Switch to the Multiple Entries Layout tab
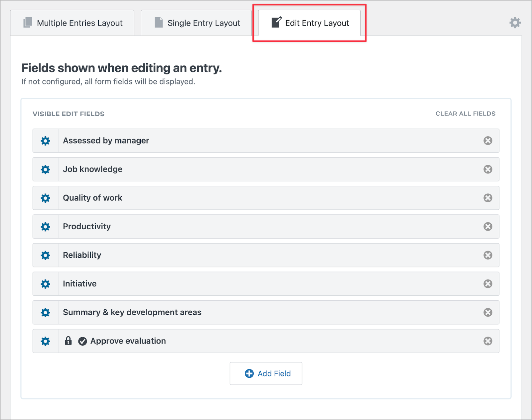Image resolution: width=532 pixels, height=420 pixels. (72, 23)
